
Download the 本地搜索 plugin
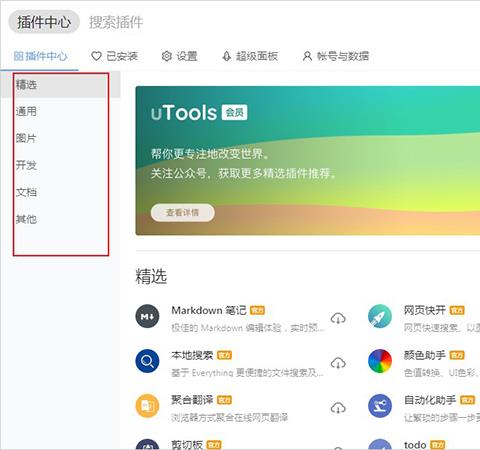(338, 363)
